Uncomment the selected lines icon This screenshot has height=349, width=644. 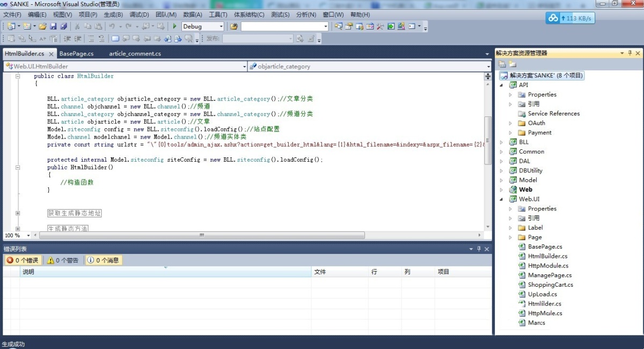(x=101, y=39)
